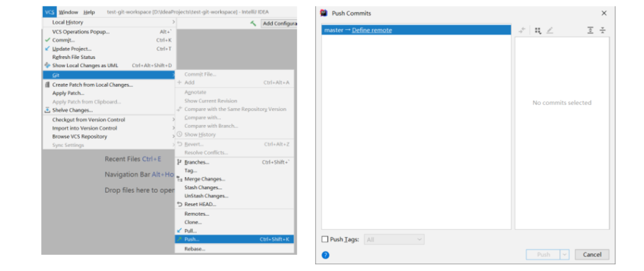644x271 pixels.
Task: Open the Window menu
Action: pyautogui.click(x=68, y=12)
